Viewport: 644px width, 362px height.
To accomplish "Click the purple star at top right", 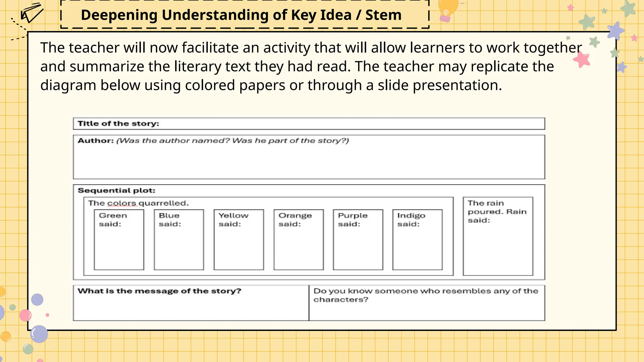I will 616,31.
